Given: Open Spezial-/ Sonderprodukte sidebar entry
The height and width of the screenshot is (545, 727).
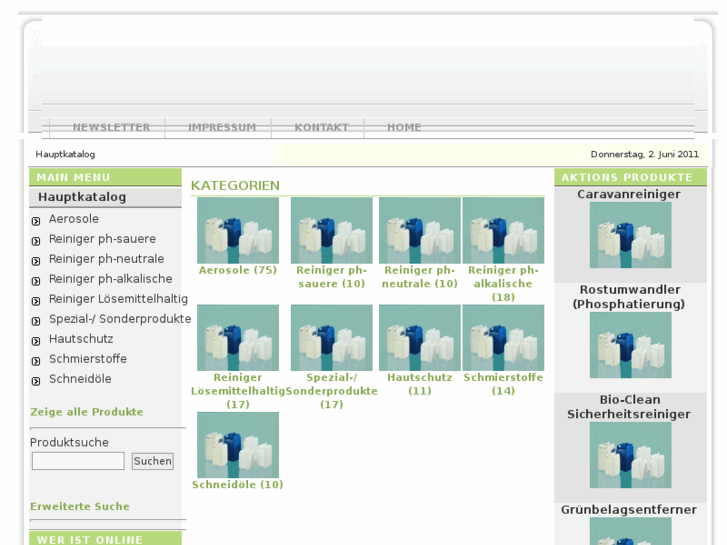Looking at the screenshot, I should pyautogui.click(x=120, y=319).
